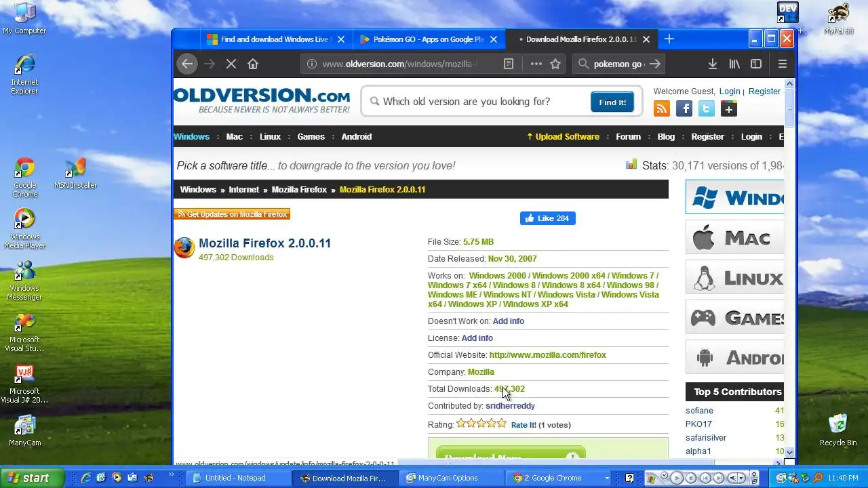Open the Internet breadcrumb link
The image size is (868, 488).
coord(244,190)
